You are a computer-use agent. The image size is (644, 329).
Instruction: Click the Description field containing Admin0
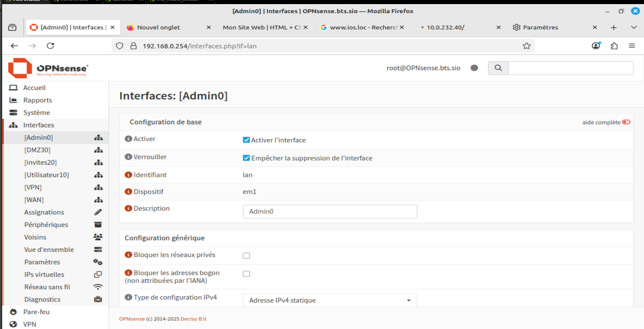pos(330,211)
